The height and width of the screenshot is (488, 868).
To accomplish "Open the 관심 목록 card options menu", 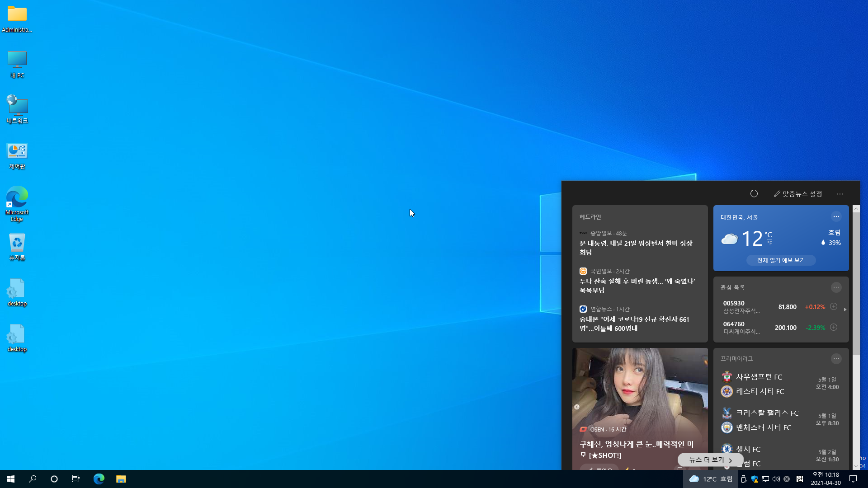I will pos(836,287).
